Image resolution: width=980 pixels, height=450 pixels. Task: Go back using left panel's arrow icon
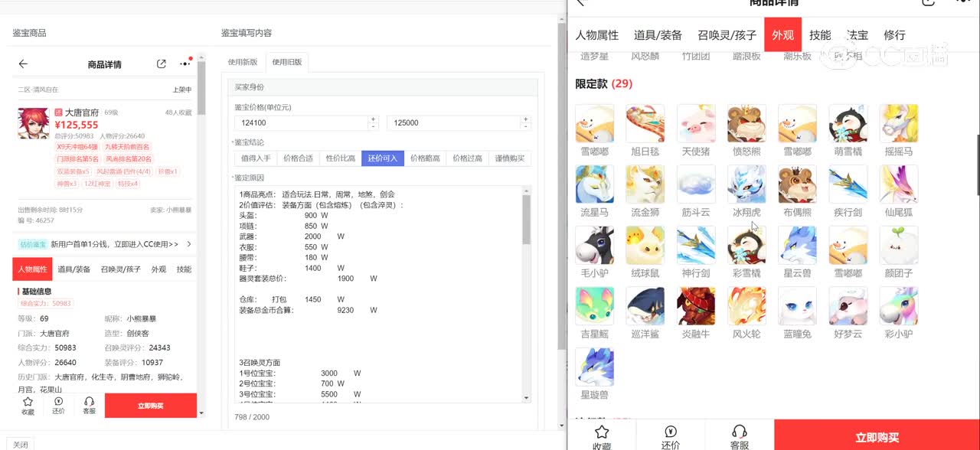(23, 64)
